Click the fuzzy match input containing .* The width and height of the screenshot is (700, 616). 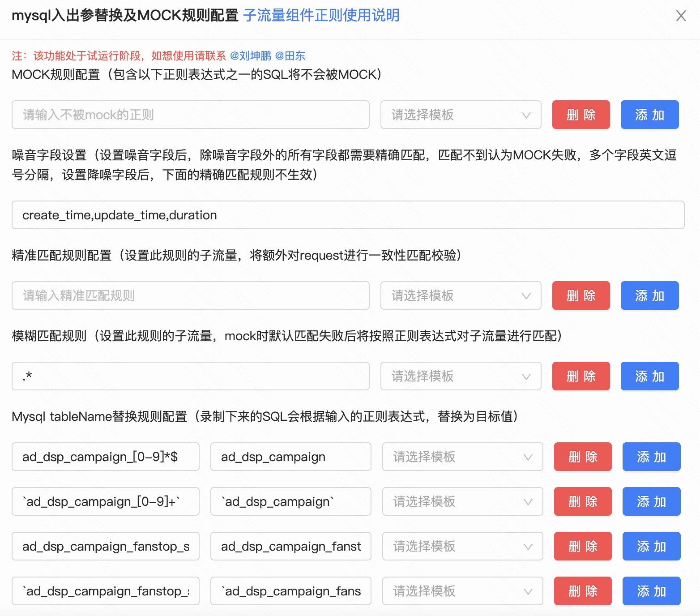[x=191, y=376]
